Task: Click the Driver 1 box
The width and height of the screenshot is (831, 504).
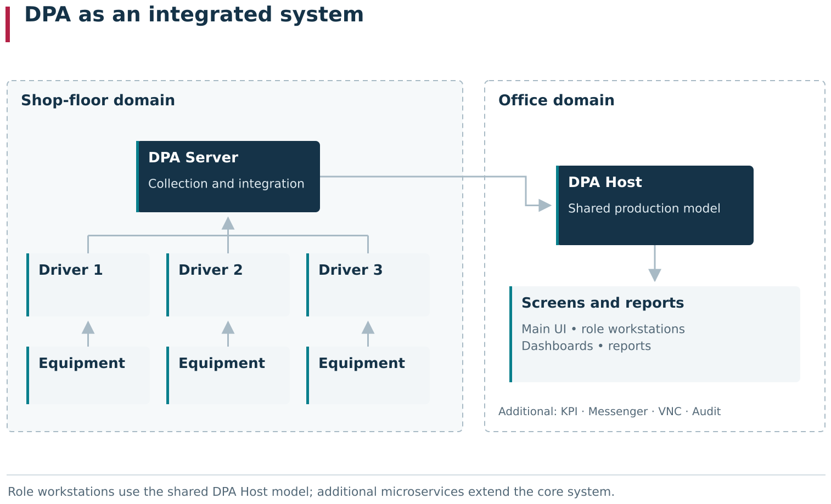Action: pos(88,285)
